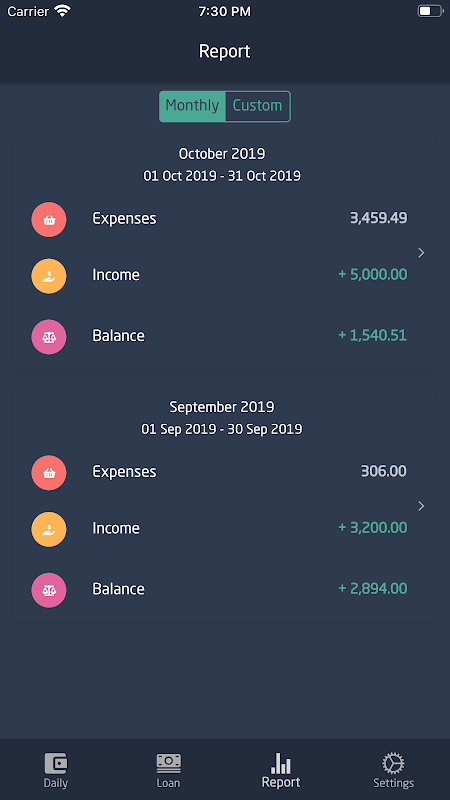Open the Daily wallet tab
Screen dimensions: 450x800
point(56,770)
